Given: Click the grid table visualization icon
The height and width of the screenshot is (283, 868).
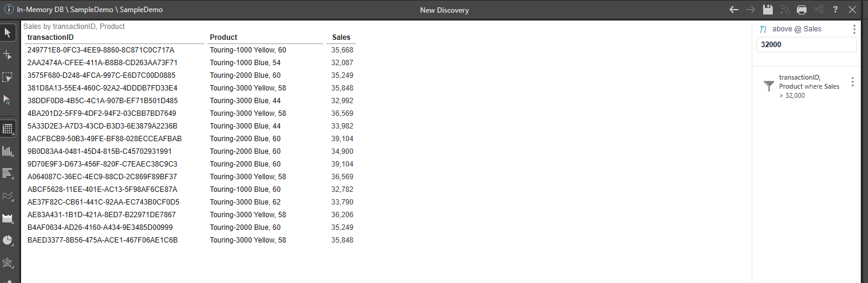Looking at the screenshot, I should pos(8,129).
